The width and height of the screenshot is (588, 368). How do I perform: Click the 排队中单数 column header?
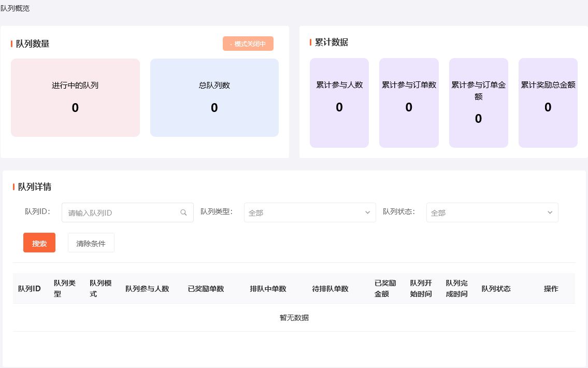coord(268,289)
